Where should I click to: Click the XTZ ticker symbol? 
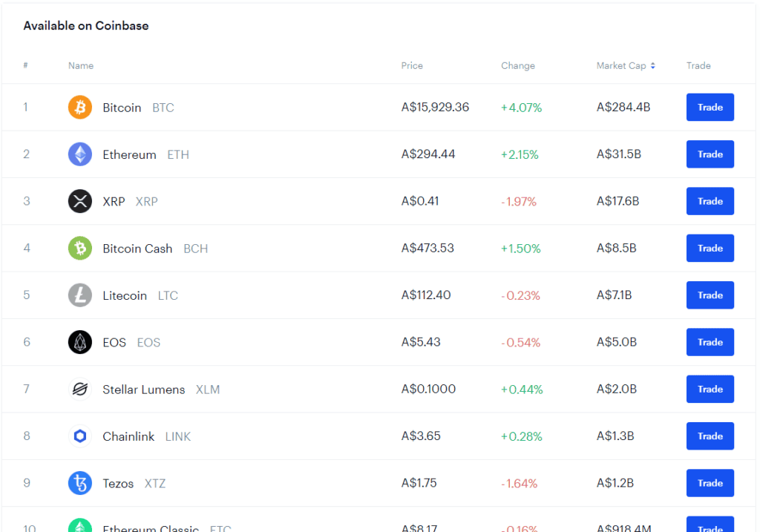155,484
